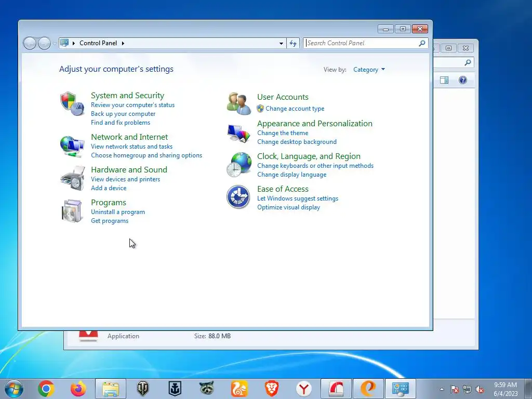Click View devices and printers
This screenshot has height=399, width=532.
[x=126, y=179]
